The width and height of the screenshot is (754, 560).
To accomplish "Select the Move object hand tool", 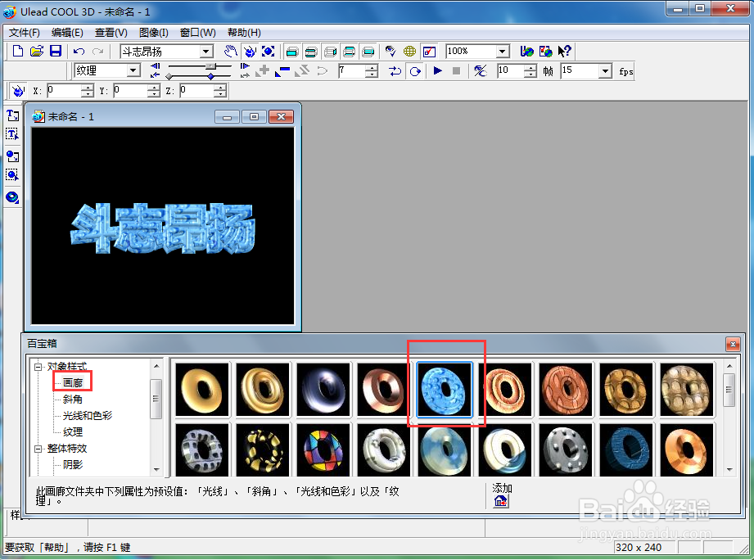I will [x=231, y=51].
